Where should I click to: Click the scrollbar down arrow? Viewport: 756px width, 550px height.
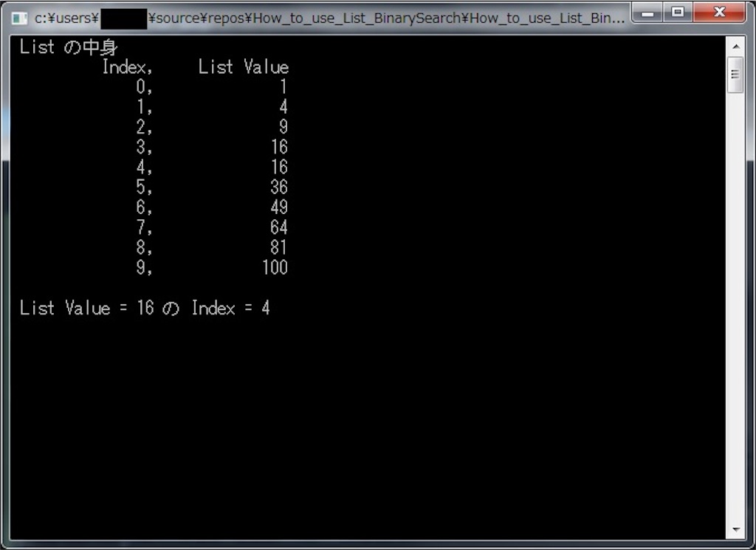(x=736, y=530)
